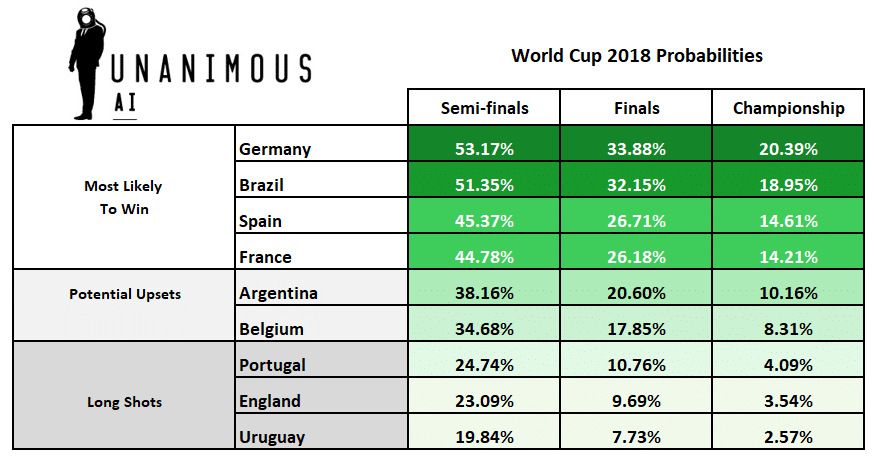Click the Potential Upsets category cell
This screenshot has width=874, height=466.
pos(123,295)
